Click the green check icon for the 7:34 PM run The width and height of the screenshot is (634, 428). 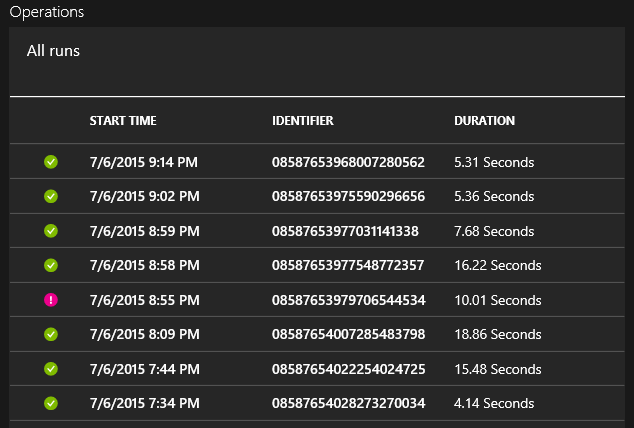tap(51, 403)
